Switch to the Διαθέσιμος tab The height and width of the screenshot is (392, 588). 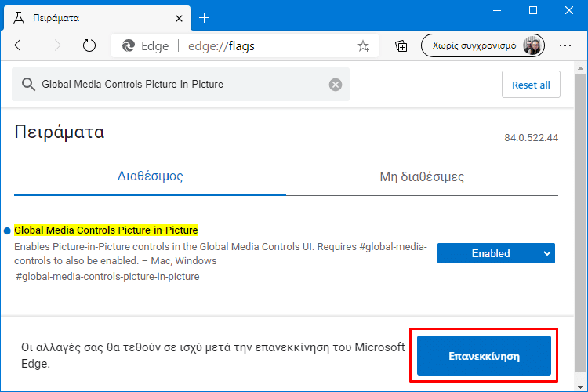pos(150,176)
